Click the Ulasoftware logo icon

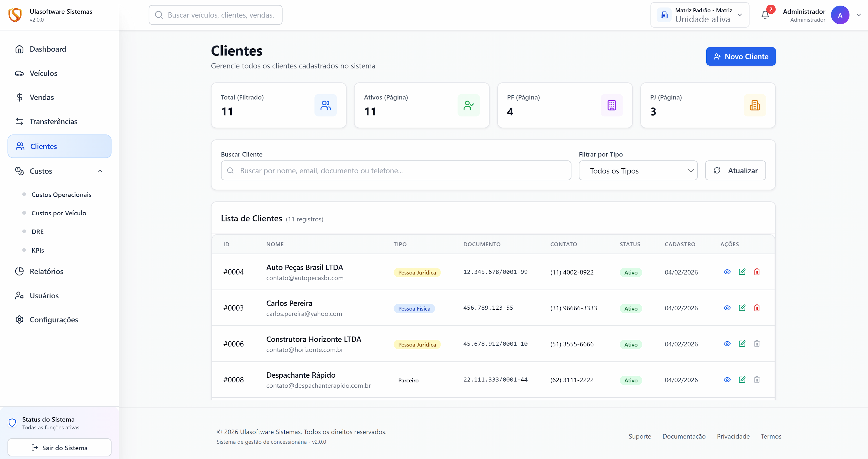pyautogui.click(x=15, y=15)
